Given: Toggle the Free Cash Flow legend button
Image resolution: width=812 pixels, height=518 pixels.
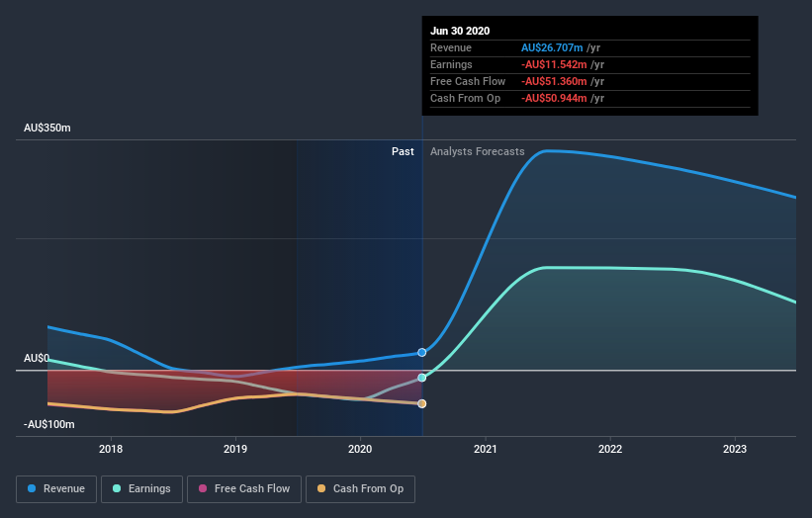Looking at the screenshot, I should (x=244, y=489).
